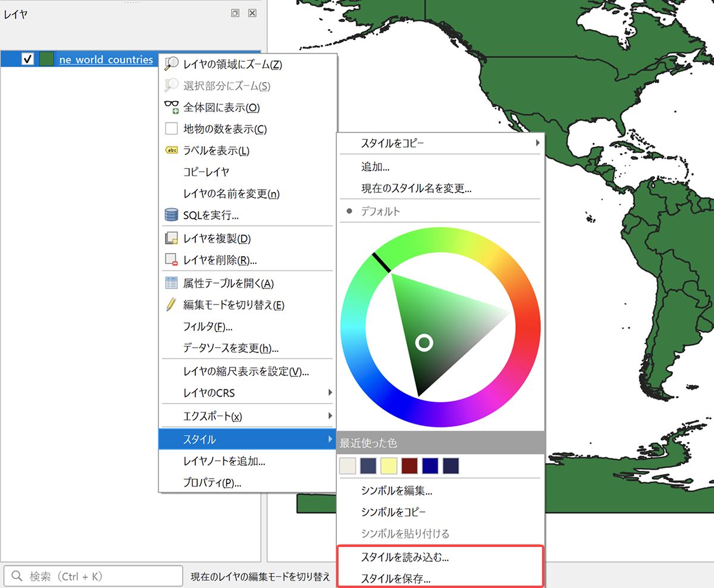Click the show in overview glasses icon

tap(171, 108)
